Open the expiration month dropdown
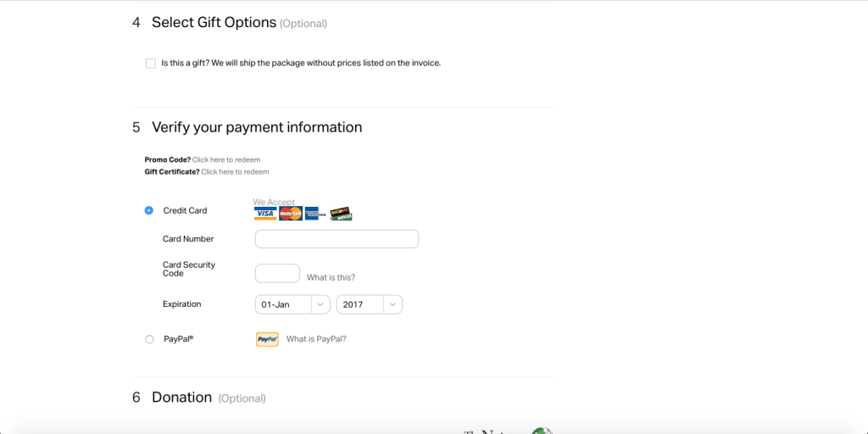The image size is (868, 434). click(x=292, y=304)
